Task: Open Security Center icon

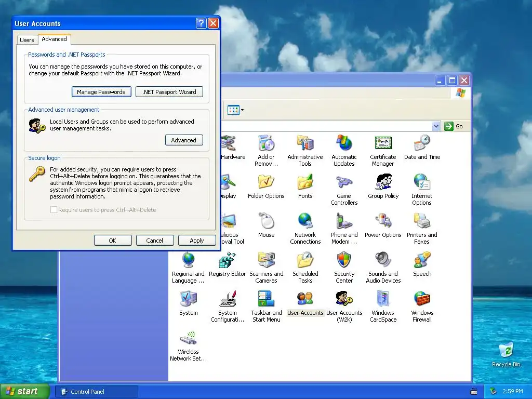Action: 344,260
